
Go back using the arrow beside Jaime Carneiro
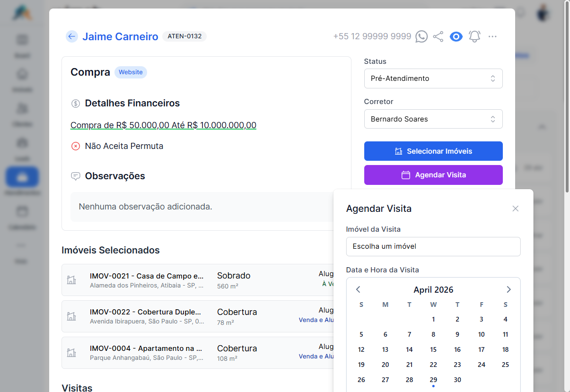click(x=71, y=36)
